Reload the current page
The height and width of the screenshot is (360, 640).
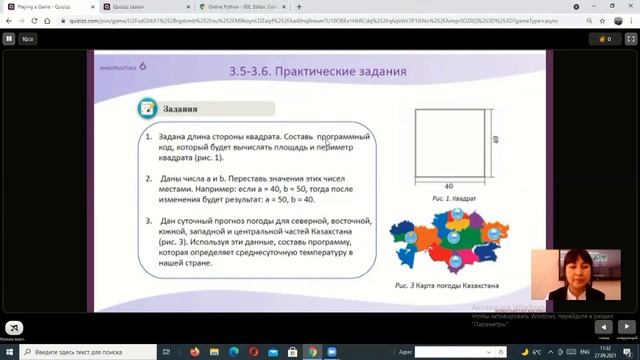coord(34,21)
